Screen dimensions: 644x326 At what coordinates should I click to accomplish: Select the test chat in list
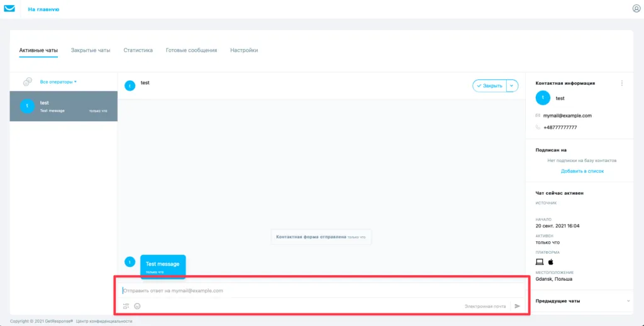pos(64,106)
